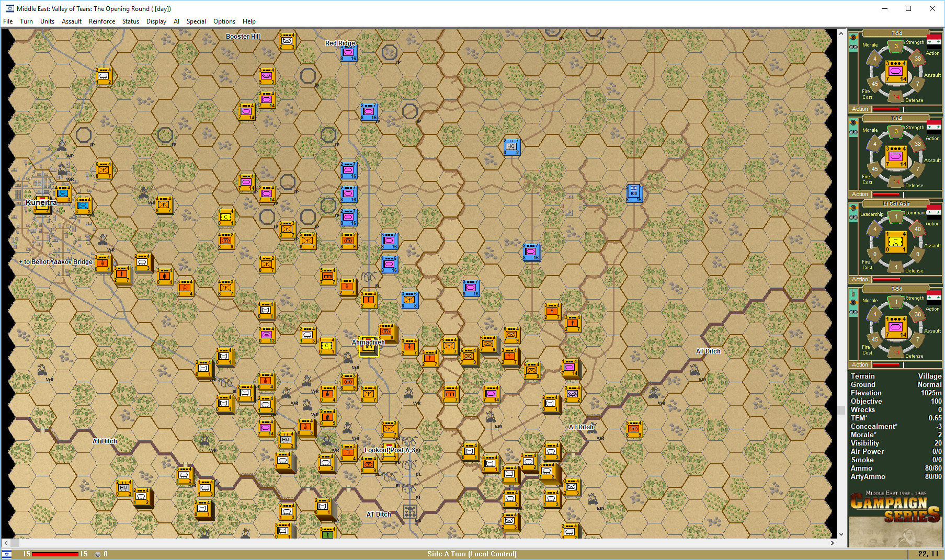The width and height of the screenshot is (945, 560).
Task: Click the map scroll-left arrow
Action: pos(6,543)
